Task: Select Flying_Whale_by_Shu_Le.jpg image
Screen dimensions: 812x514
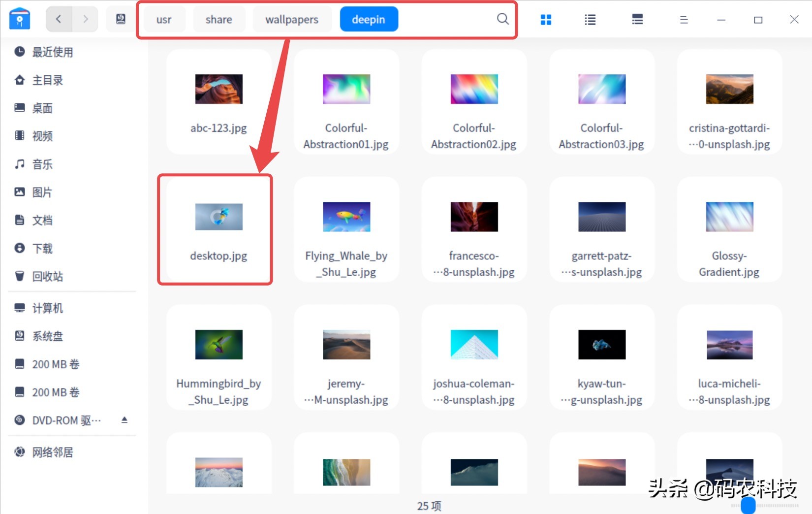Action: [346, 217]
